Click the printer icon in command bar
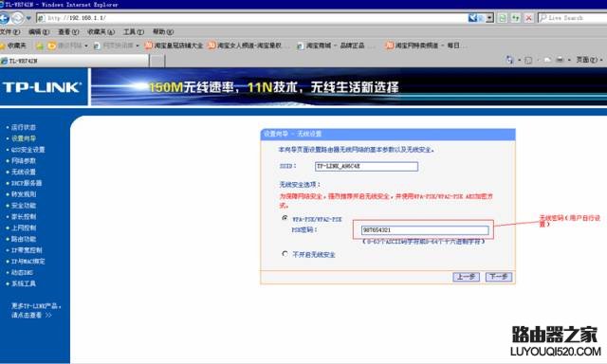The height and width of the screenshot is (364, 607). (x=560, y=60)
